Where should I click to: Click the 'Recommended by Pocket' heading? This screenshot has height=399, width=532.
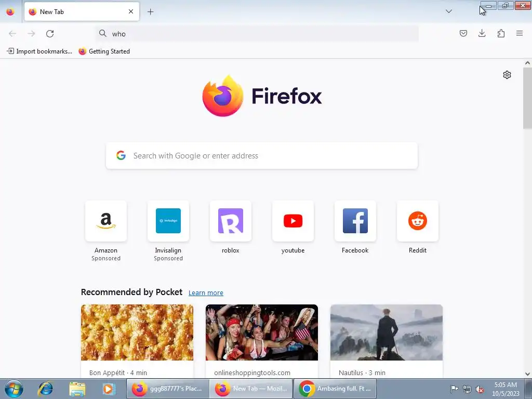[131, 292]
